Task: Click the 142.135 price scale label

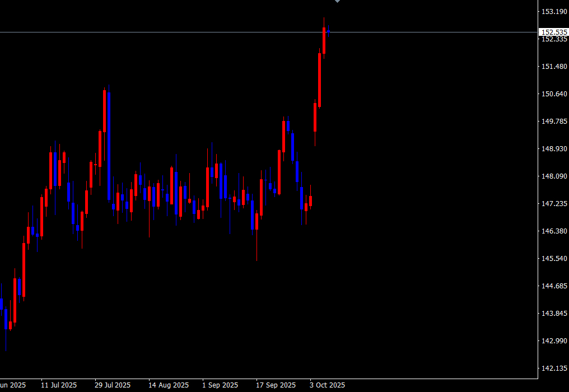Action: (x=554, y=368)
